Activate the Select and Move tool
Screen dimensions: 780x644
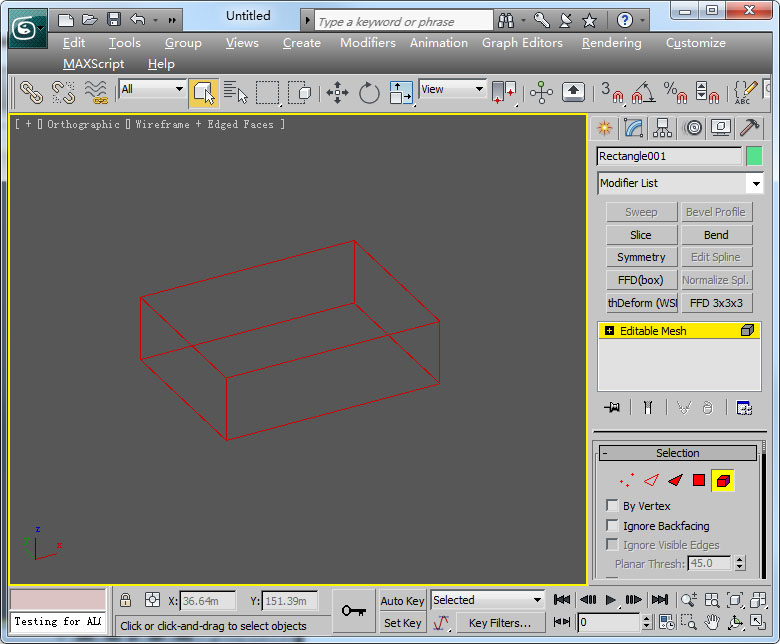[337, 92]
